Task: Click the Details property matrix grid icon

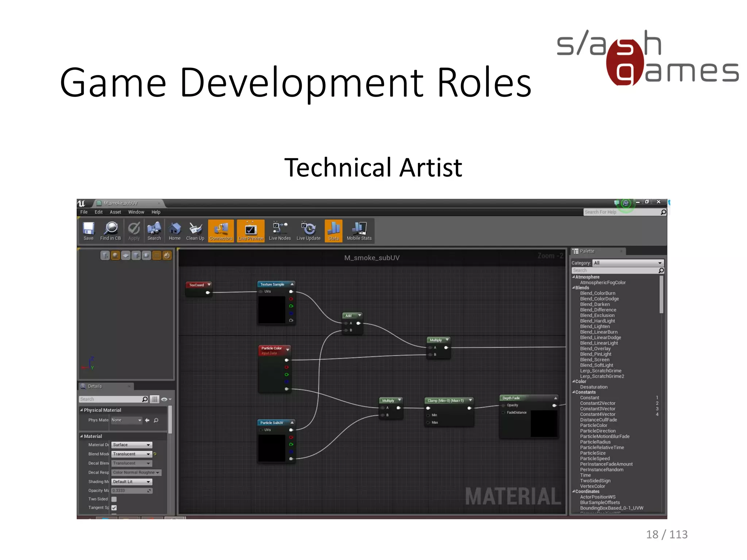Action: 155,399
